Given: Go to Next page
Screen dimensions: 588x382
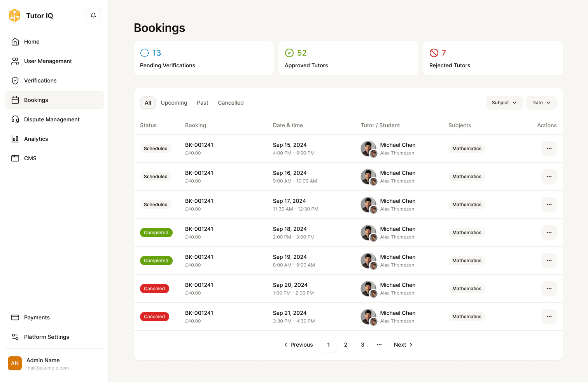Looking at the screenshot, I should coord(403,345).
